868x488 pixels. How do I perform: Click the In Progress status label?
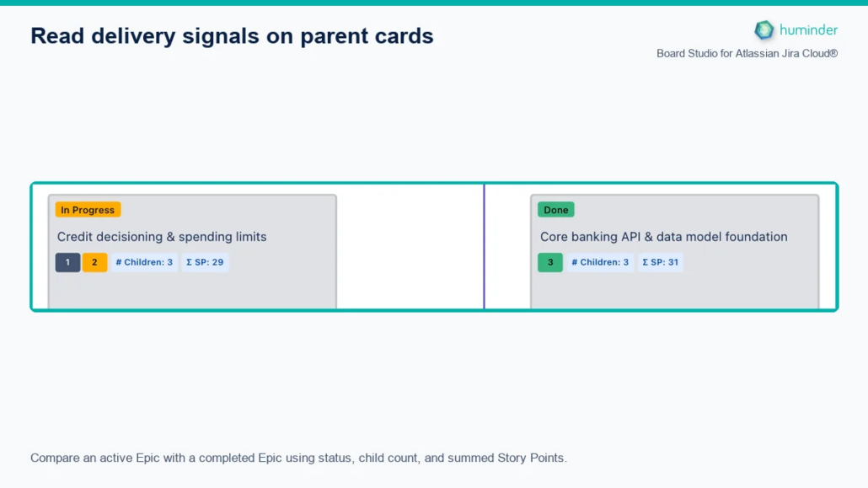coord(88,210)
